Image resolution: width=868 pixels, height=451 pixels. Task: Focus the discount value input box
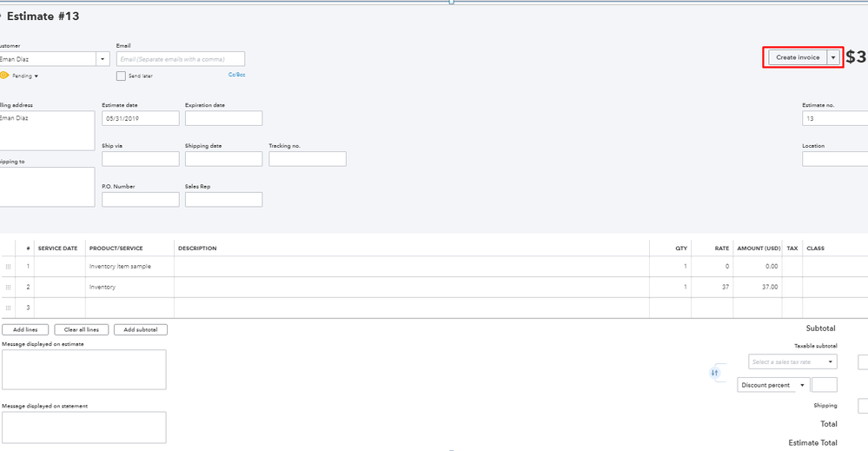pos(825,385)
